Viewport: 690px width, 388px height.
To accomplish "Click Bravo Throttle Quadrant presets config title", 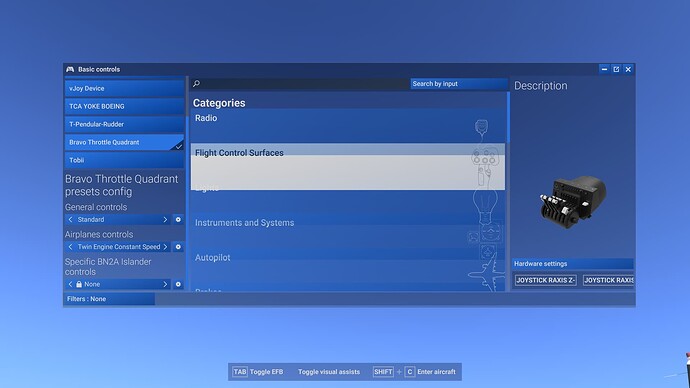I will [x=121, y=185].
